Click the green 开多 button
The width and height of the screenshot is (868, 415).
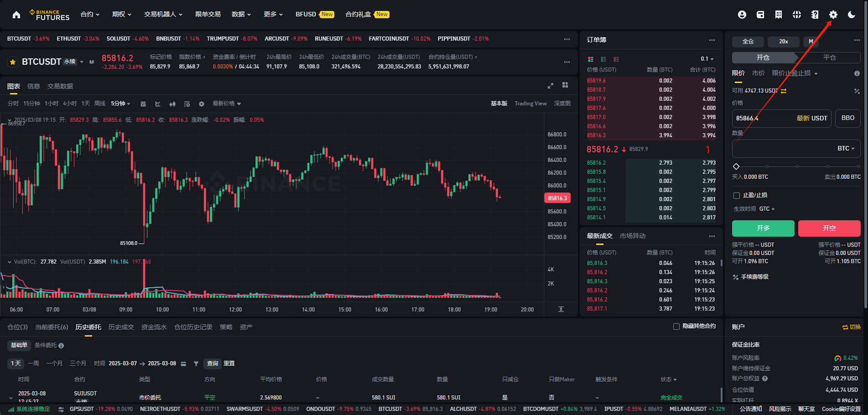(763, 228)
